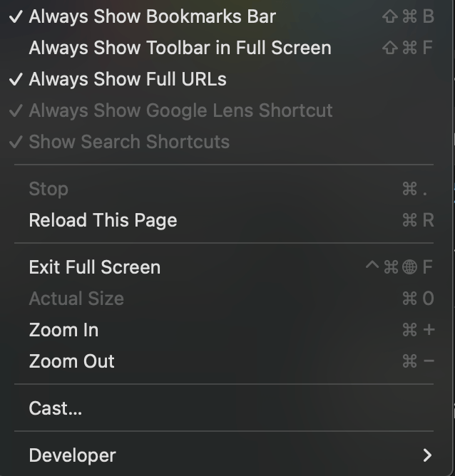This screenshot has height=476, width=455.
Task: Click Zoom In
Action: point(63,330)
